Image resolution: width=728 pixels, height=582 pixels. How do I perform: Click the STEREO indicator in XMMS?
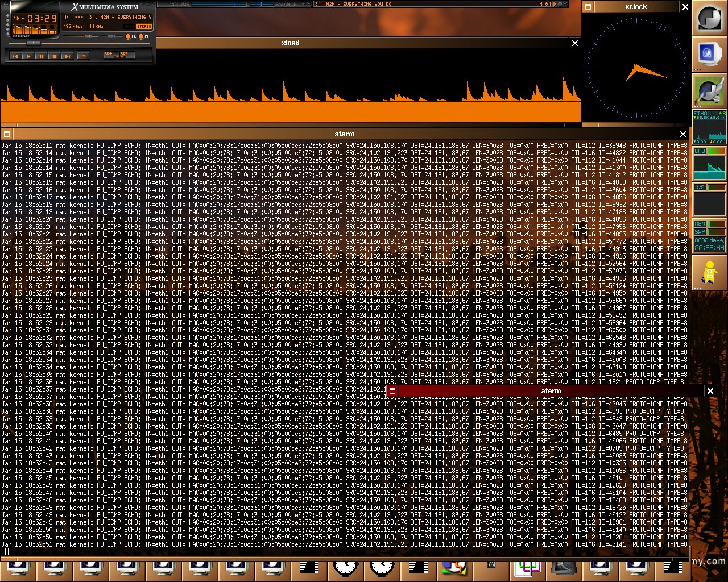coord(144,26)
